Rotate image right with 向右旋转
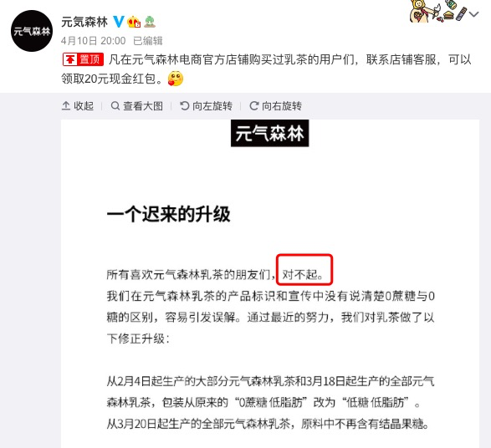The height and width of the screenshot is (448, 491). click(x=276, y=106)
